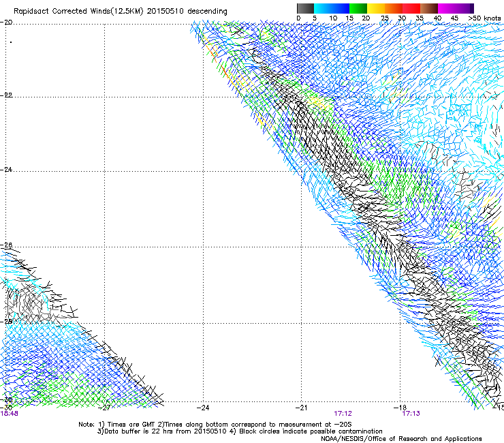This screenshot has height=443, width=504.
Task: Pick the orange 25-30 knots legend swatch
Action: point(394,8)
